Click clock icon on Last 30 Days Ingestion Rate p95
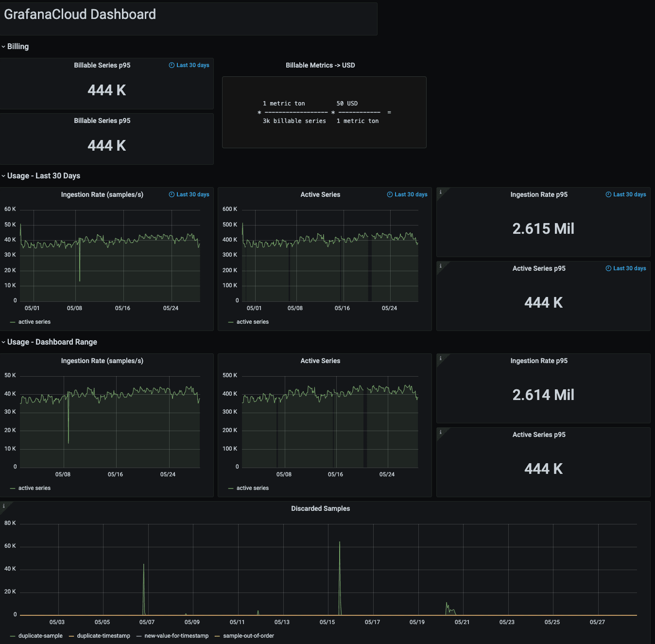 (608, 194)
